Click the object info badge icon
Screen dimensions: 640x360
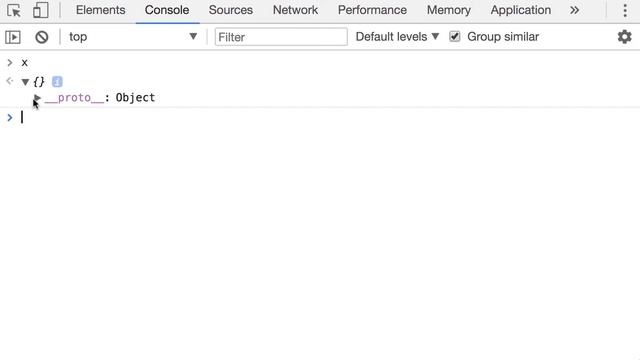(57, 82)
